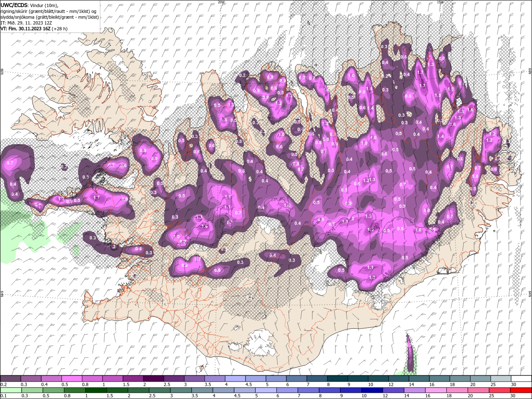The width and height of the screenshot is (532, 399).
Task: Select the bright pink 0.5–0.8 swatch in purple scale
Action: (x=71, y=379)
